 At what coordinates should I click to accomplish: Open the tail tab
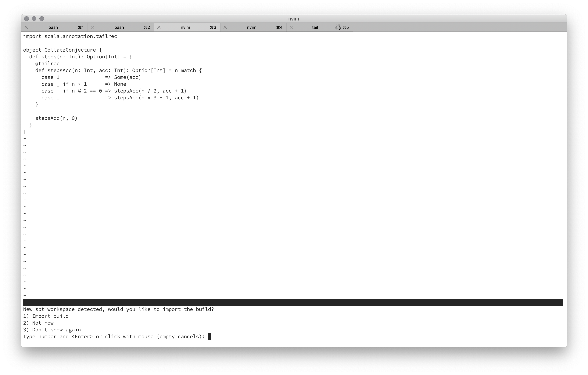click(315, 27)
